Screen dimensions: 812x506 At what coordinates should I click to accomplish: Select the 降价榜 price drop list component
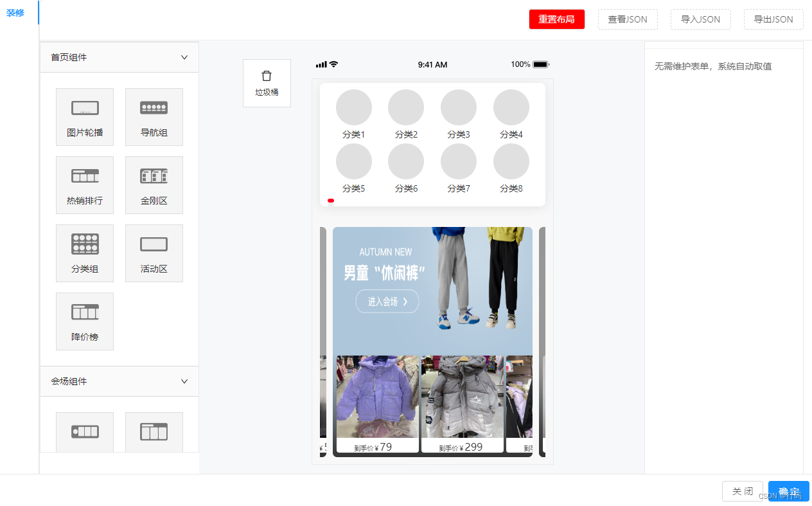pyautogui.click(x=85, y=321)
